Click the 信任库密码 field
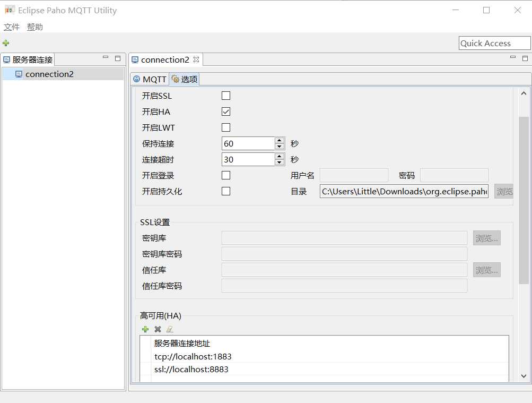 point(344,286)
